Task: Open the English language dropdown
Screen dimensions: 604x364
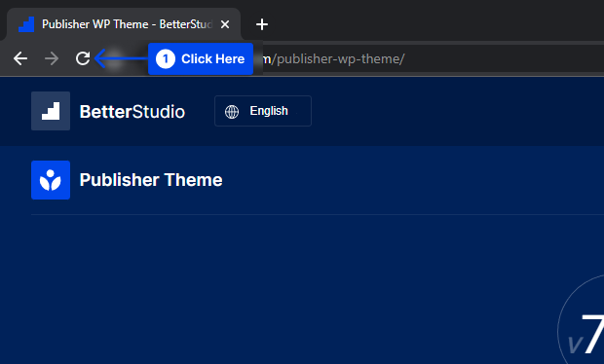Action: tap(263, 111)
